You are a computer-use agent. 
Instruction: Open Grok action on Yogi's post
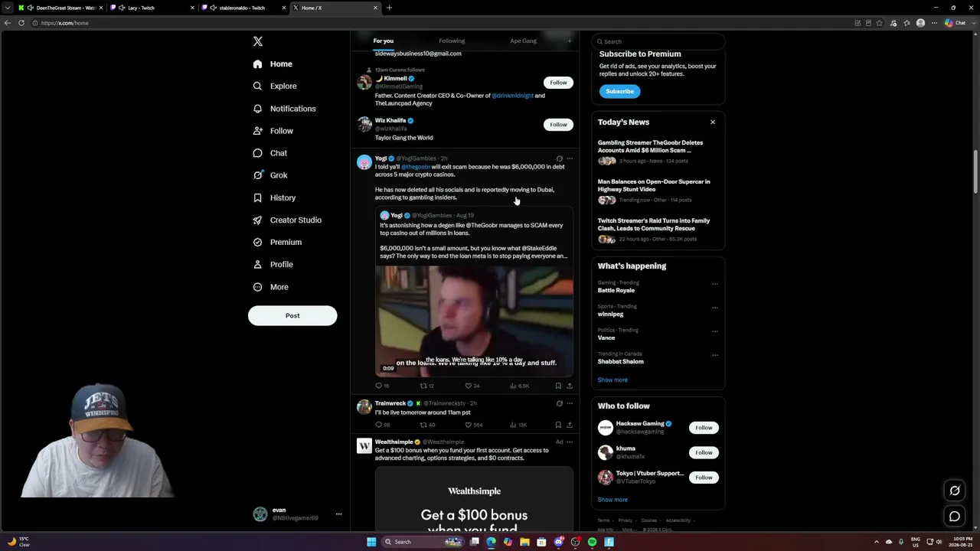(x=559, y=158)
